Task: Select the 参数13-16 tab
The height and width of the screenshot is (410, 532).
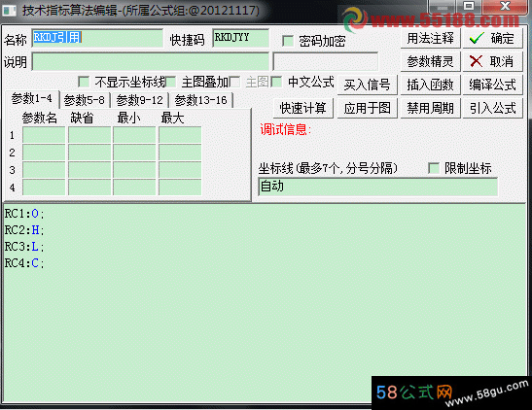Action: coord(201,100)
